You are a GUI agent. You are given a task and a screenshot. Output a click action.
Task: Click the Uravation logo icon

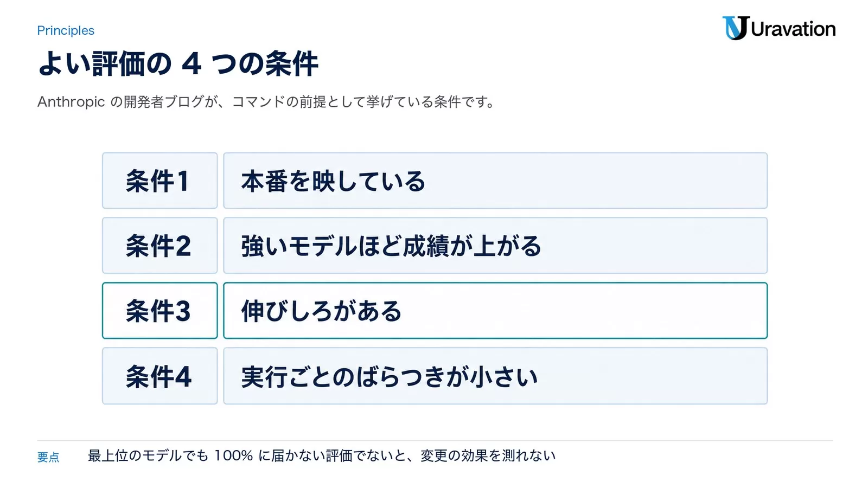point(736,28)
